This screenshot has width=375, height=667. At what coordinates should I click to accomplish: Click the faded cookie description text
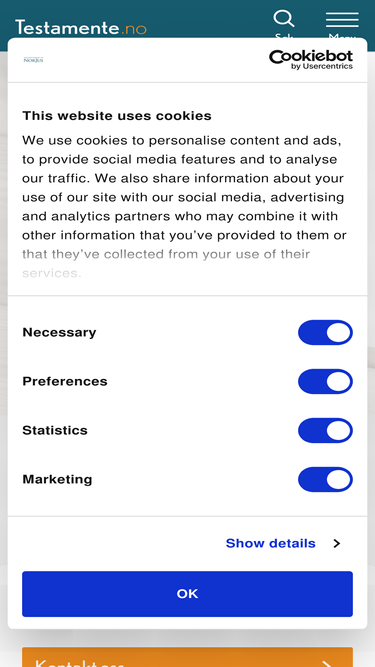tap(166, 263)
